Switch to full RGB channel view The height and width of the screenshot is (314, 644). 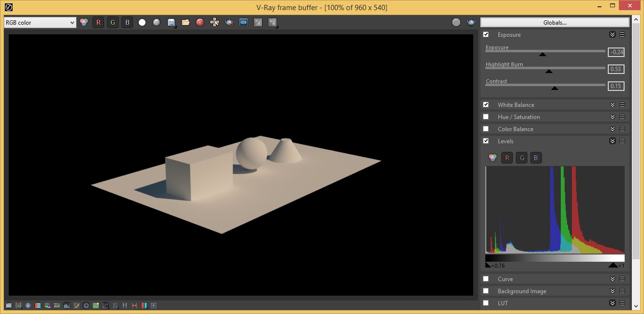click(84, 22)
